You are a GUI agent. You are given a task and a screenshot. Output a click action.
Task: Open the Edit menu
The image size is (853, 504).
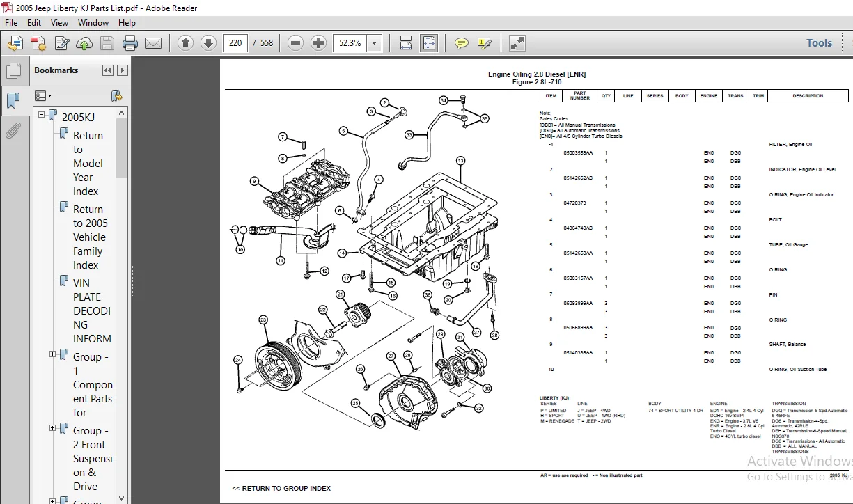click(34, 22)
